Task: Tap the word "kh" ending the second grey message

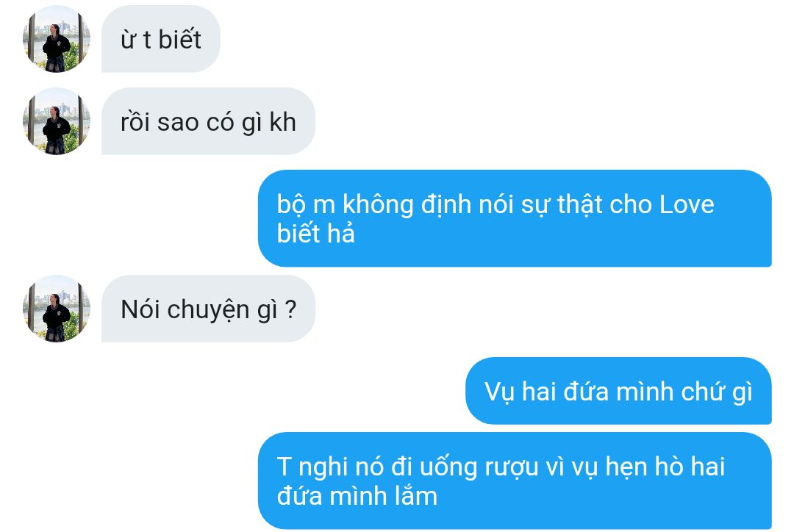Action: 282,122
